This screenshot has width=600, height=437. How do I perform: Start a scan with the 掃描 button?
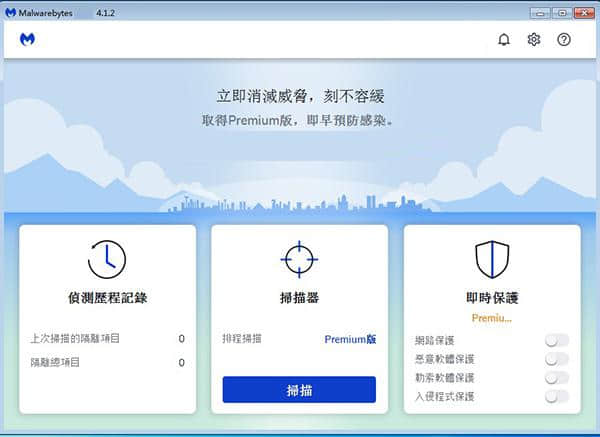[x=299, y=390]
